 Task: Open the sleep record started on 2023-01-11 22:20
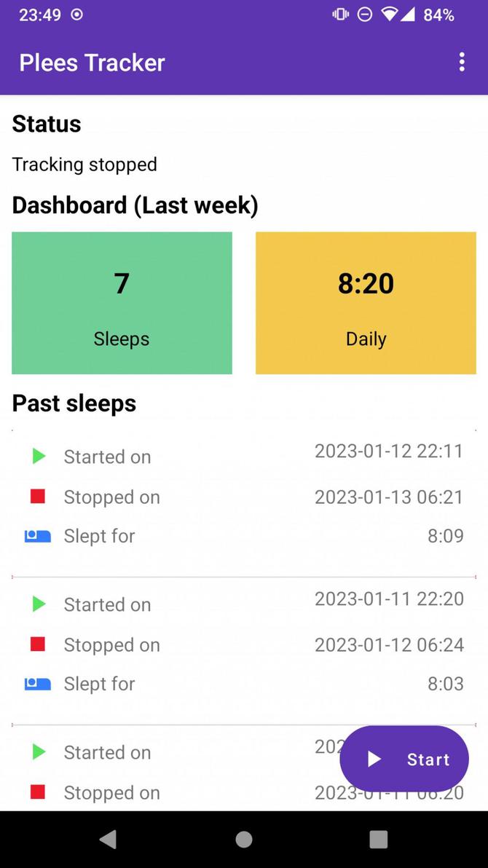click(244, 644)
